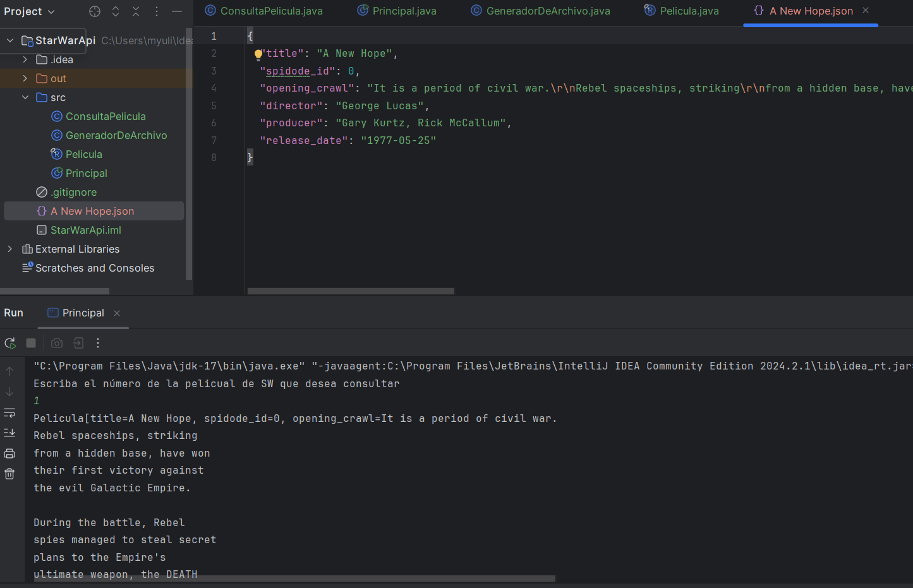Select the StarWarApi.iml file
Screen dimensions: 913x588
(x=79, y=230)
